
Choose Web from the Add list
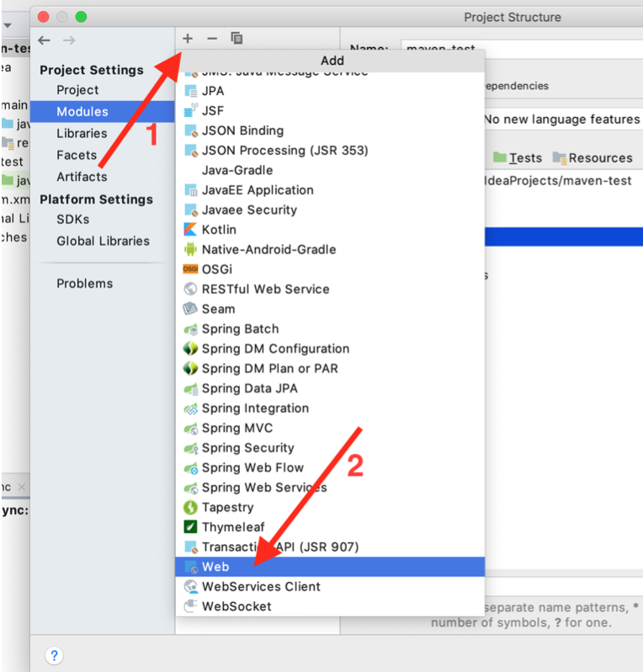click(330, 567)
